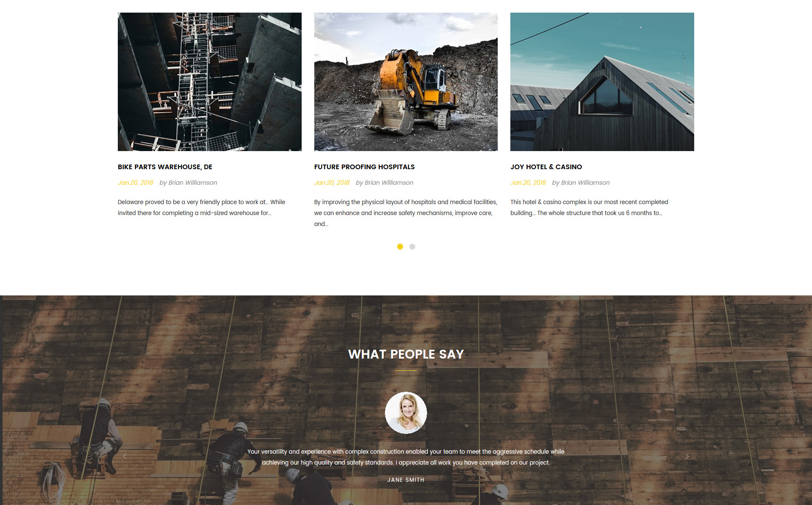
Task: Click the What People Say heading
Action: tap(406, 354)
